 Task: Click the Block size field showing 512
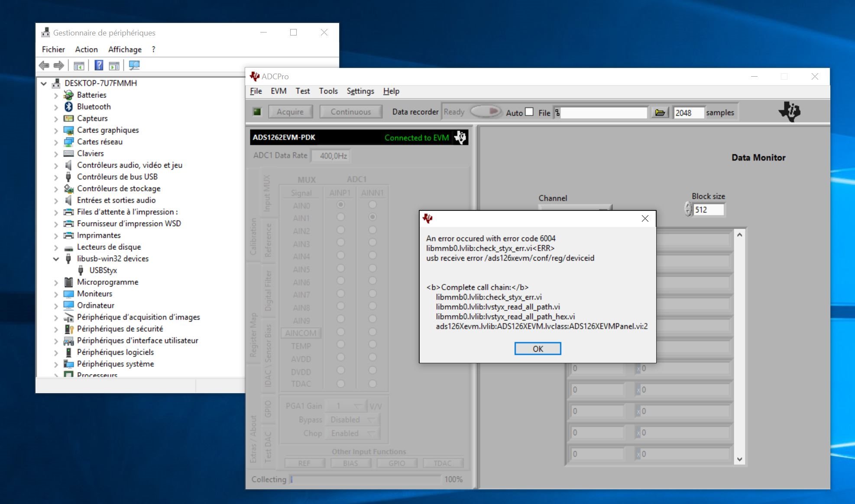(708, 210)
